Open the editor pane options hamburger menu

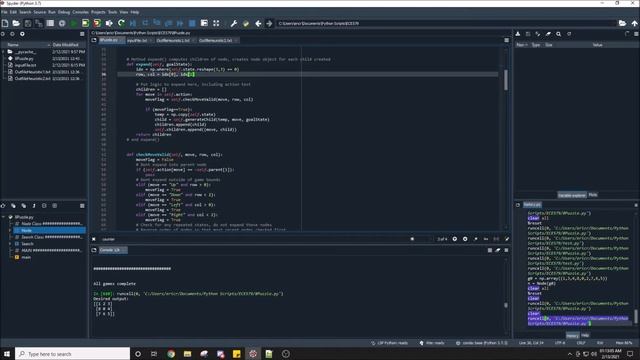(x=507, y=40)
